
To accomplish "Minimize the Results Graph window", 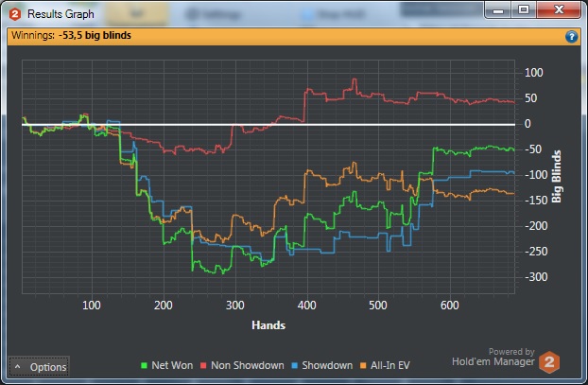I will (498, 10).
